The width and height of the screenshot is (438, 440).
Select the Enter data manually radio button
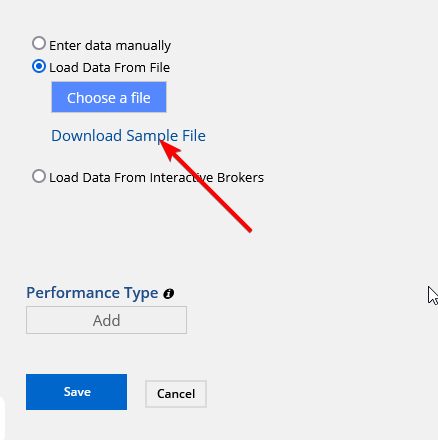[x=39, y=43]
